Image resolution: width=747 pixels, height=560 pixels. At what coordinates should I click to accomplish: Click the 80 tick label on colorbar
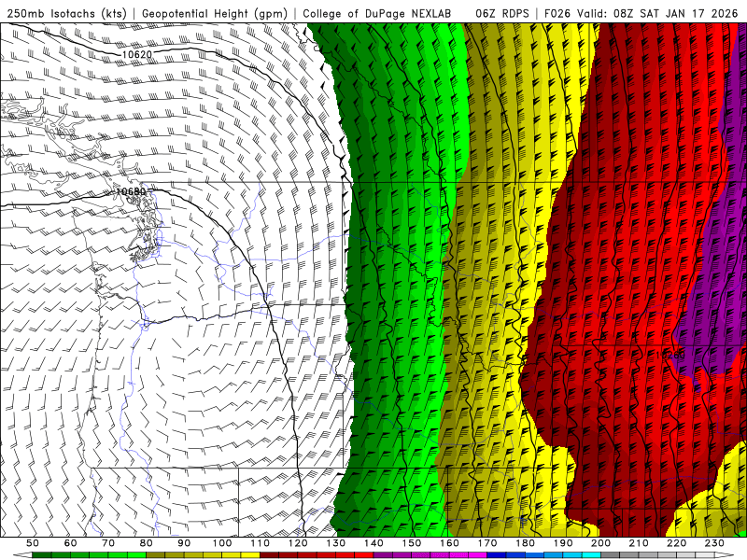click(147, 543)
